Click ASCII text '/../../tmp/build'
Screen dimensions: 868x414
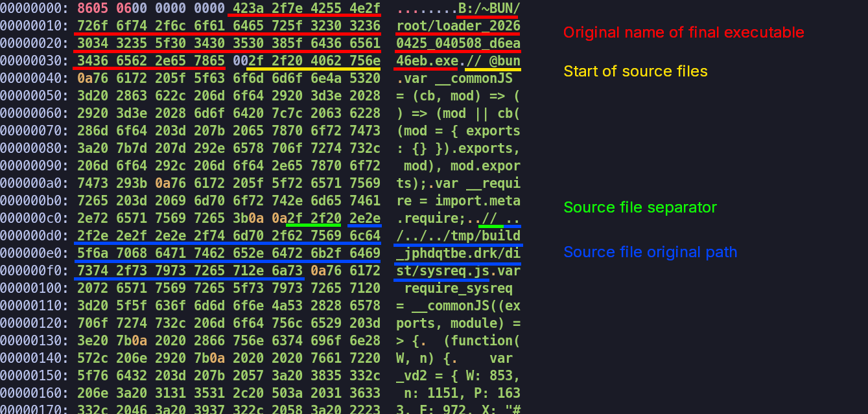[x=458, y=236]
